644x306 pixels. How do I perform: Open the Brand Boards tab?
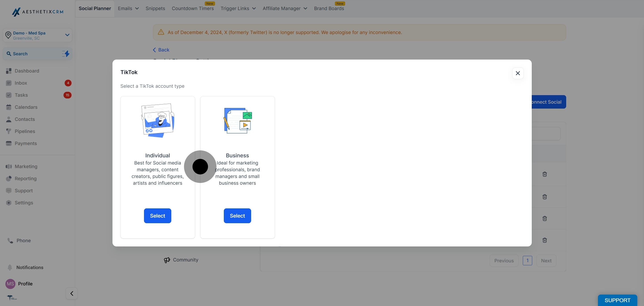tap(329, 9)
